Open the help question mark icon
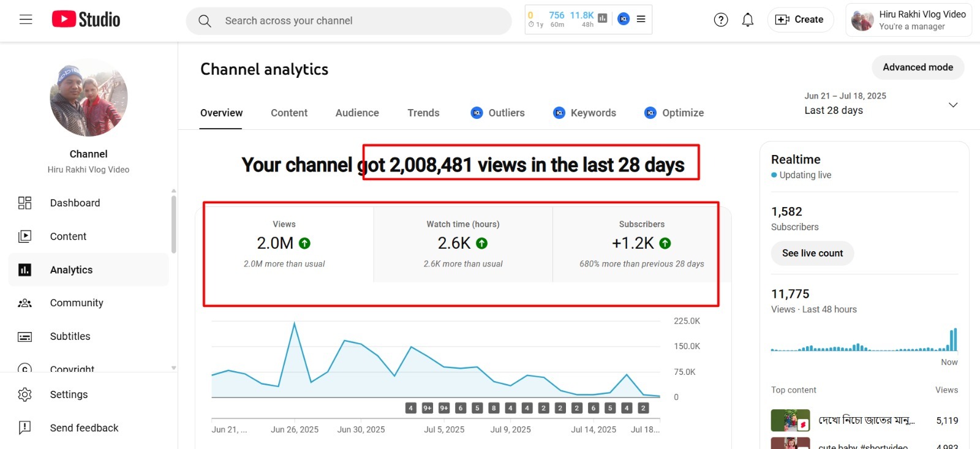The height and width of the screenshot is (449, 980). [x=721, y=20]
